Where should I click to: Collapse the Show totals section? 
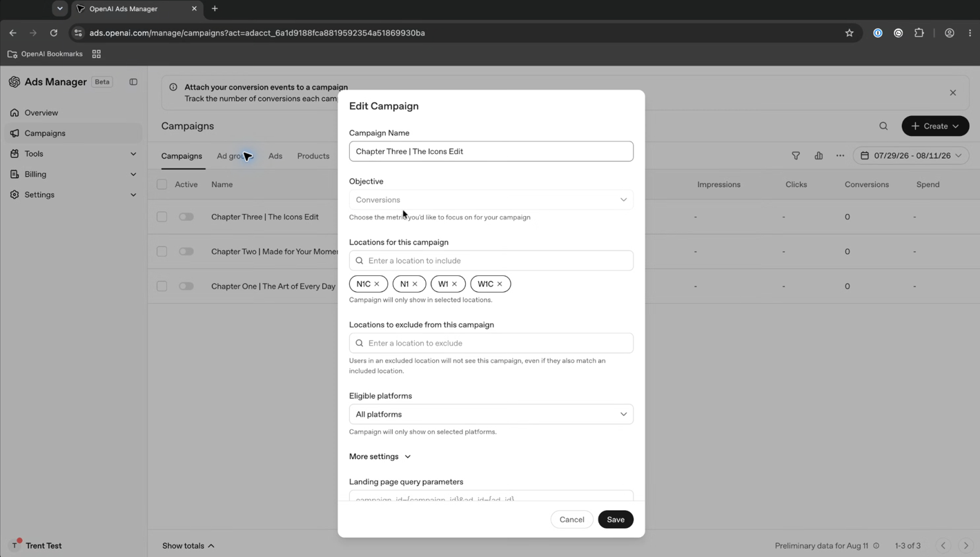pos(188,546)
